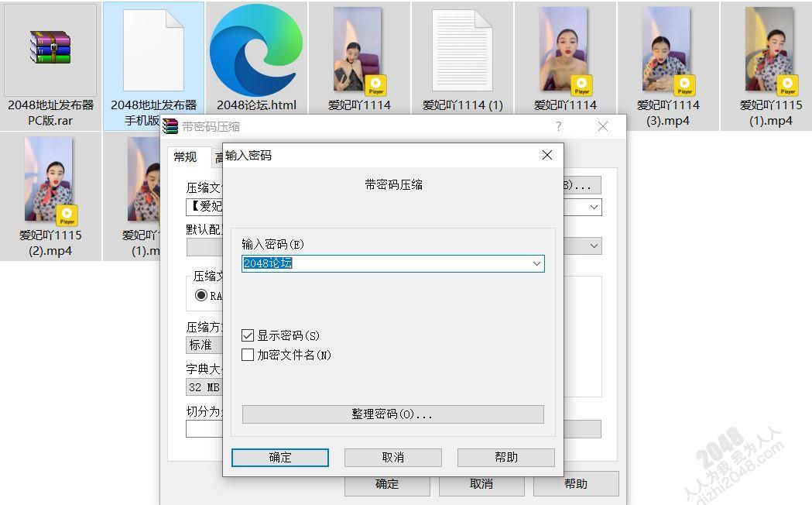Select the 2048地址发布器手机版 blank file icon
This screenshot has width=812, height=505.
[153, 50]
